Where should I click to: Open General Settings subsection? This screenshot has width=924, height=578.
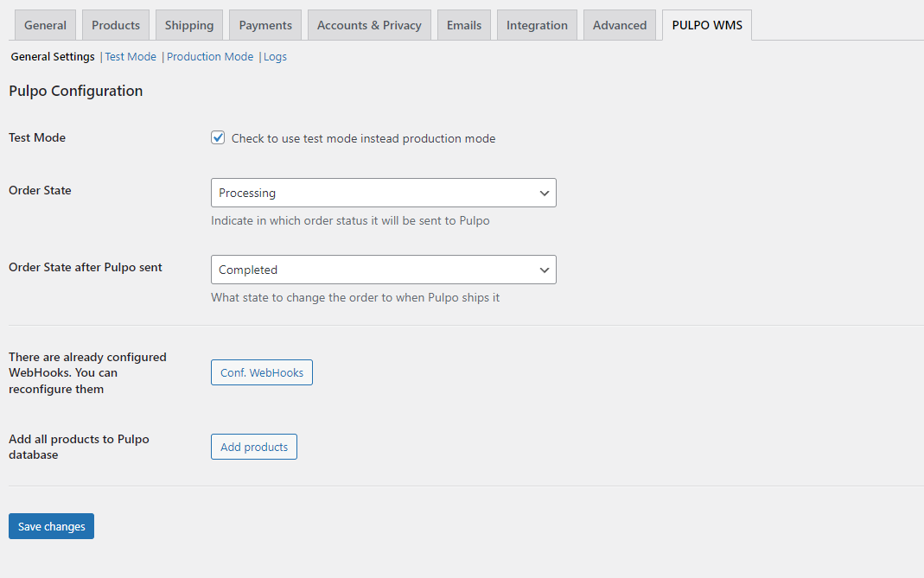pyautogui.click(x=53, y=56)
